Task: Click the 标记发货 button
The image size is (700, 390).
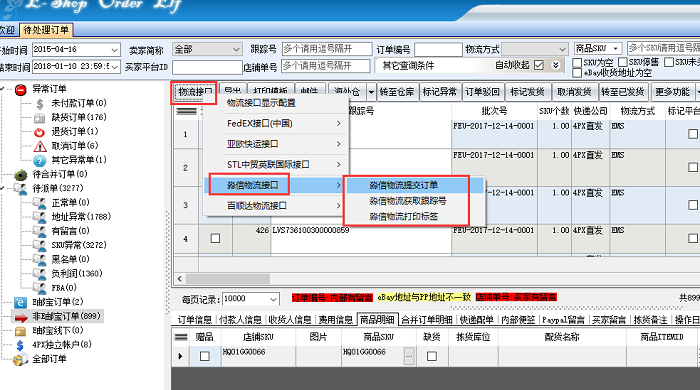Action: pos(527,92)
